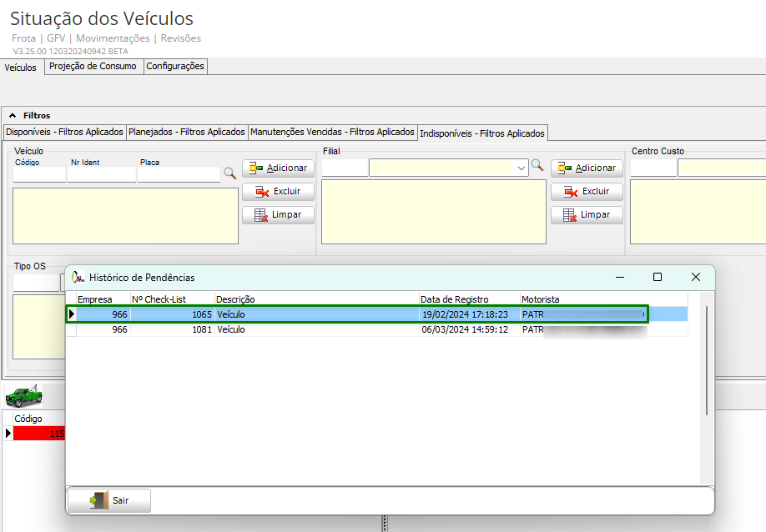
Task: Click the Filial search magnifier icon
Action: [x=537, y=167]
